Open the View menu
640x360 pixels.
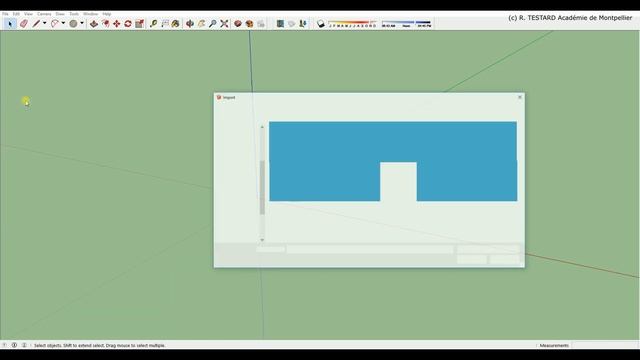28,14
